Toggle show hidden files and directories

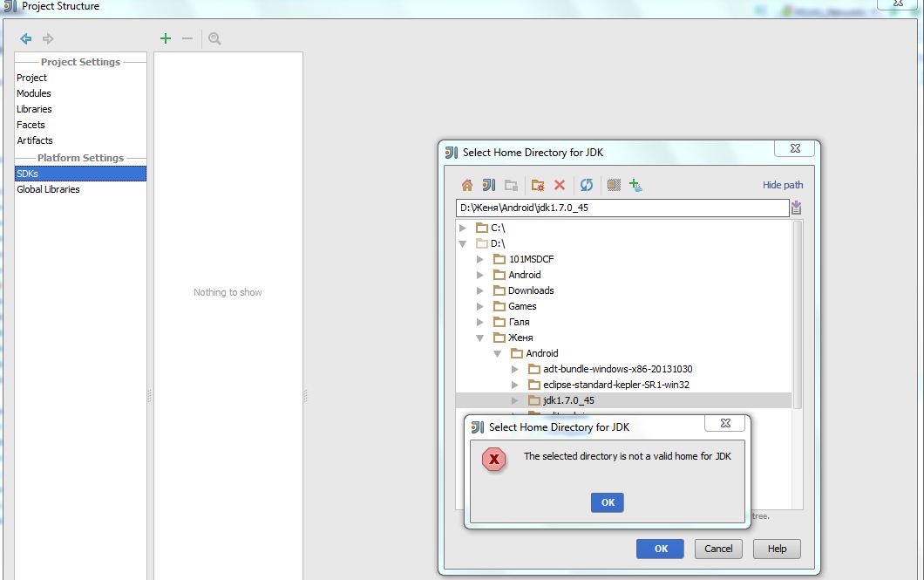(614, 185)
